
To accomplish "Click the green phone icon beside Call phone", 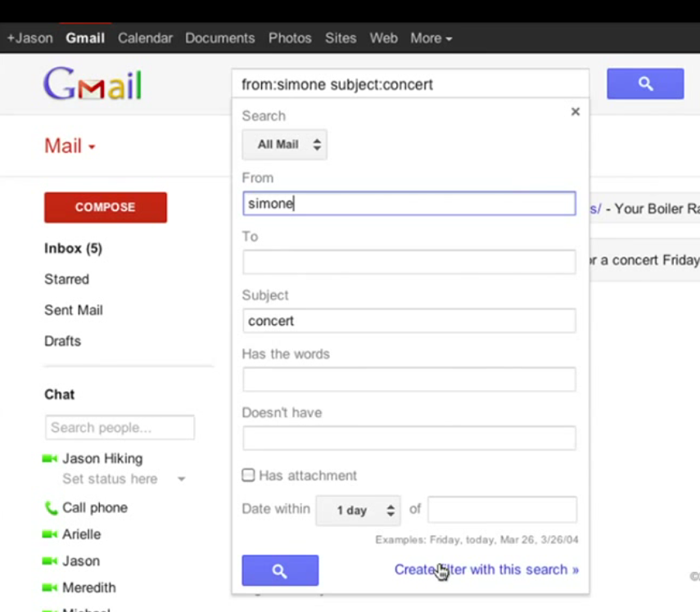I will tap(51, 507).
